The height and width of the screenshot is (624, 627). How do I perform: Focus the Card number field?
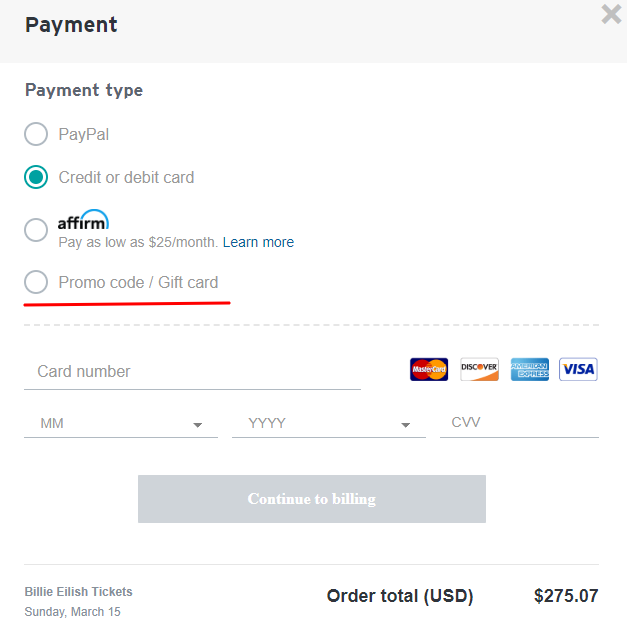(192, 372)
